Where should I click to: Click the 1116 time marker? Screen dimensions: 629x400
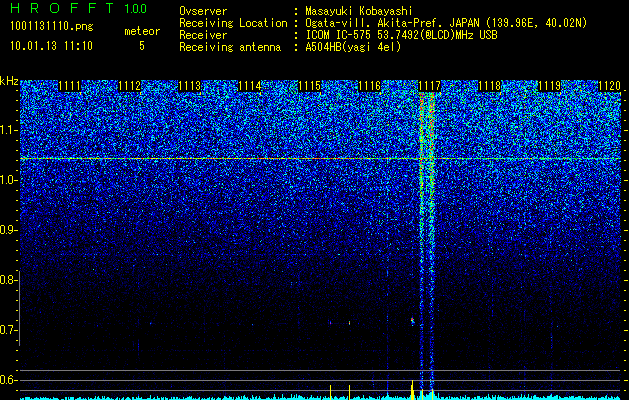point(369,86)
